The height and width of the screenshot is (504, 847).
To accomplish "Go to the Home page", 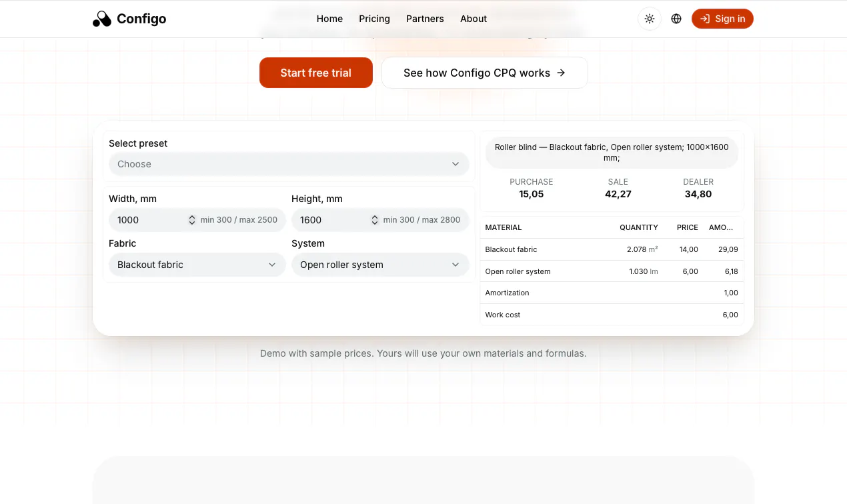I will point(329,19).
